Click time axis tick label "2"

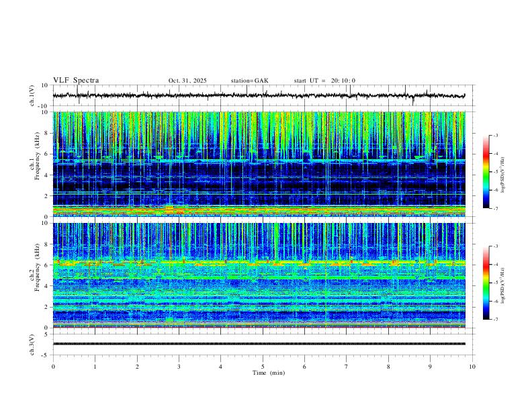click(x=137, y=367)
